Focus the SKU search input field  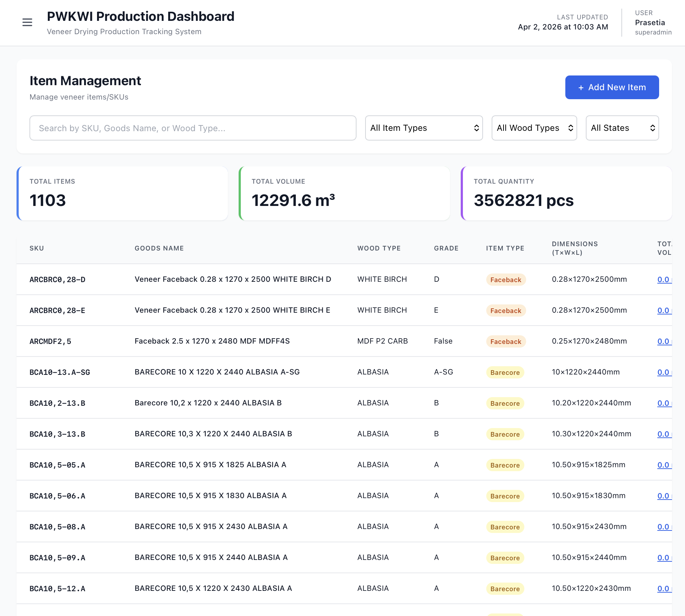pos(193,128)
